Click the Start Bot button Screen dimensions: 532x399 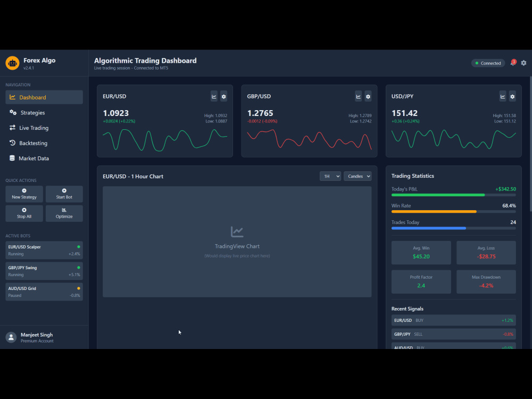(x=64, y=194)
